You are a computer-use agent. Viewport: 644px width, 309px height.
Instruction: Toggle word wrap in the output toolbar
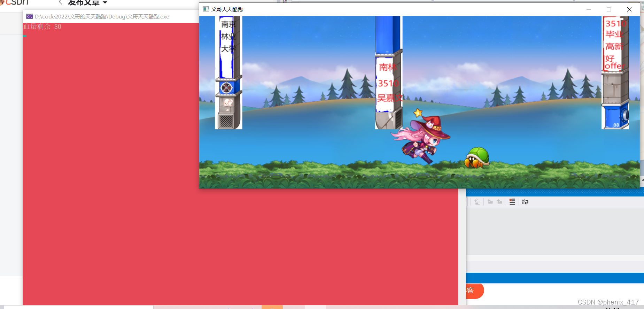click(x=525, y=202)
